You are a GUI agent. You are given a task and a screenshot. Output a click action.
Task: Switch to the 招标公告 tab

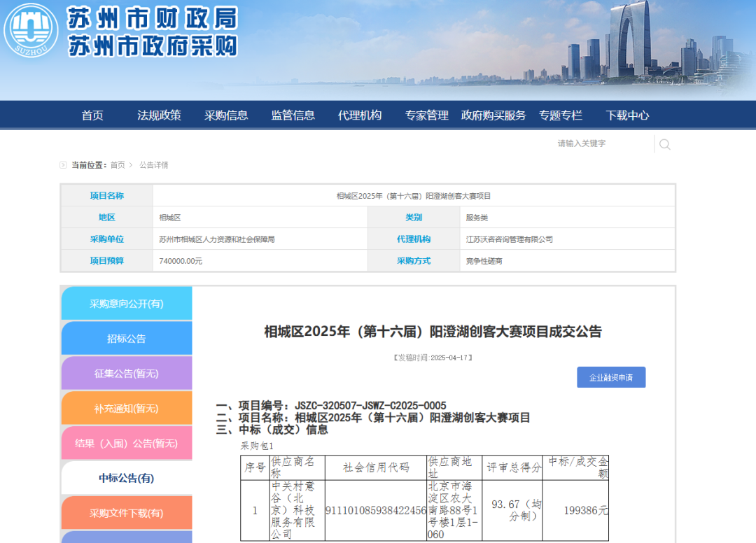click(x=127, y=339)
